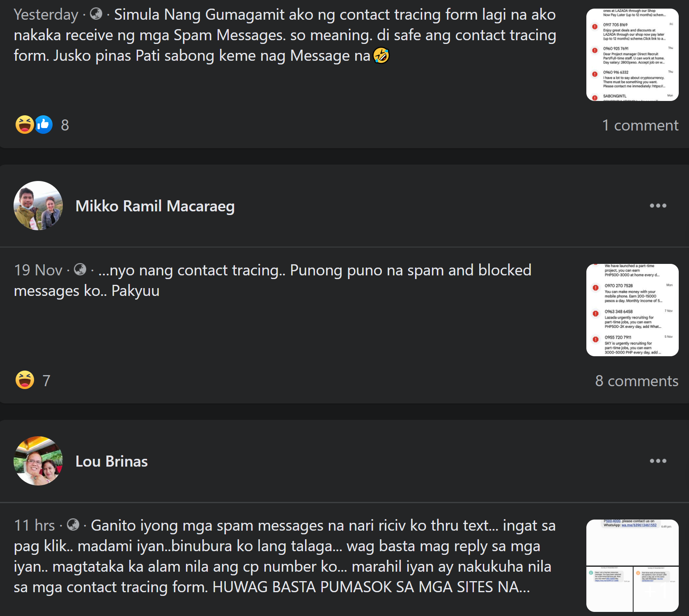Open the '1 comment' link
Image resolution: width=689 pixels, height=616 pixels.
(640, 125)
